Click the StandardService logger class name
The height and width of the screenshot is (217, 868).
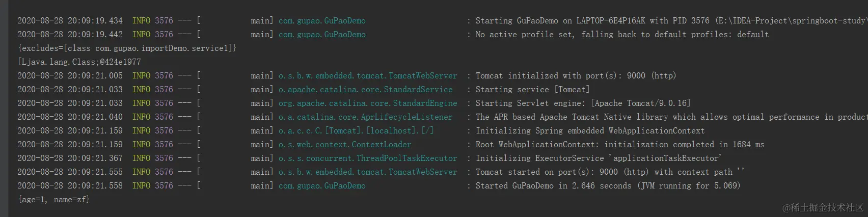(365, 90)
